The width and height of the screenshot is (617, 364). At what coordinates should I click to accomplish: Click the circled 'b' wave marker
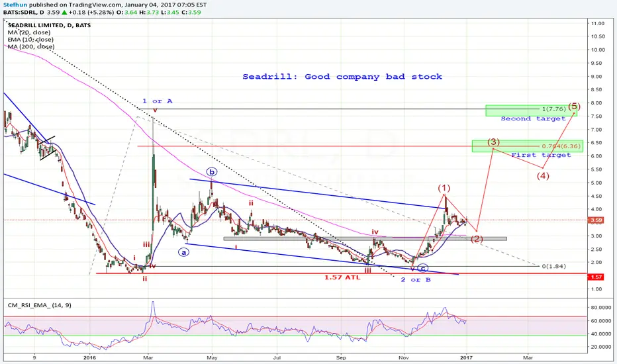(212, 172)
